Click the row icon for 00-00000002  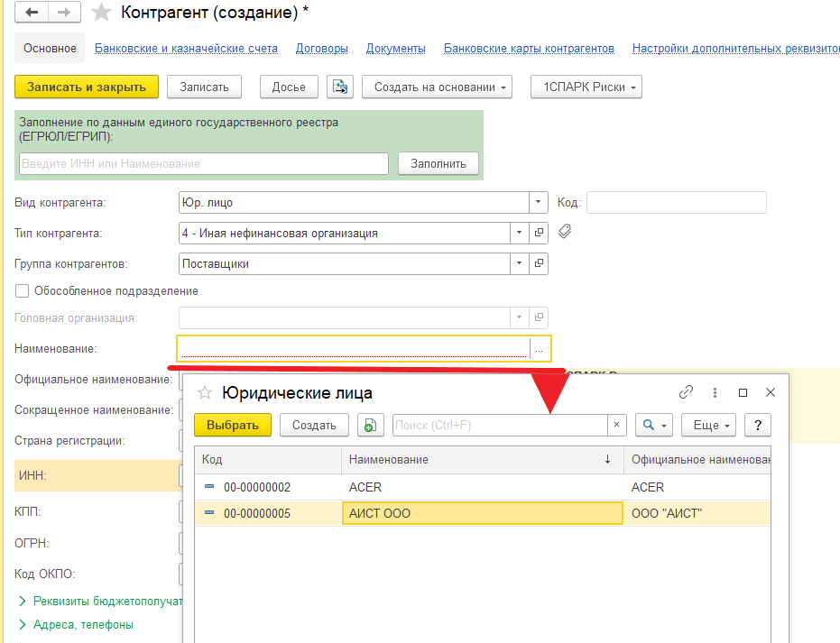point(209,487)
